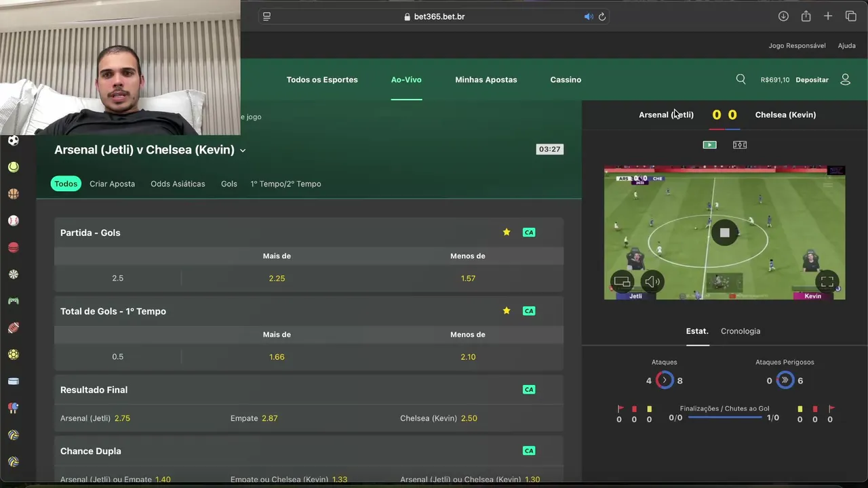
Task: Open 1º Tempo/2º Tempo tab
Action: [285, 184]
